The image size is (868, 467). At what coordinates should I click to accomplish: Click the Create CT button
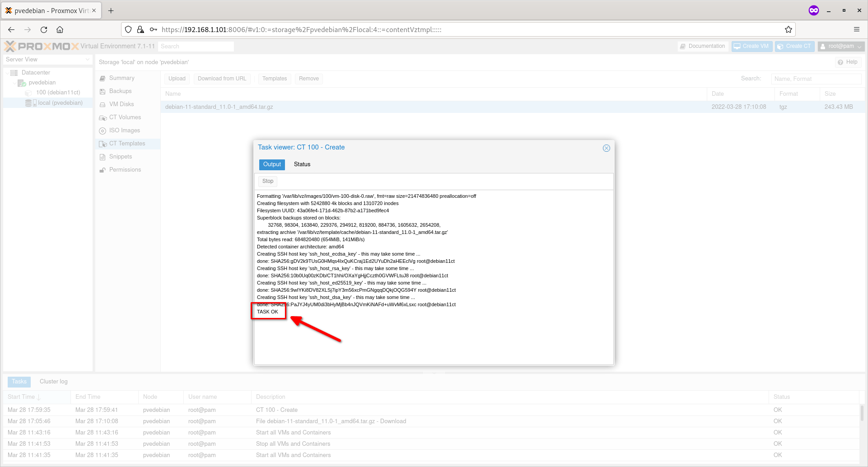(x=795, y=47)
